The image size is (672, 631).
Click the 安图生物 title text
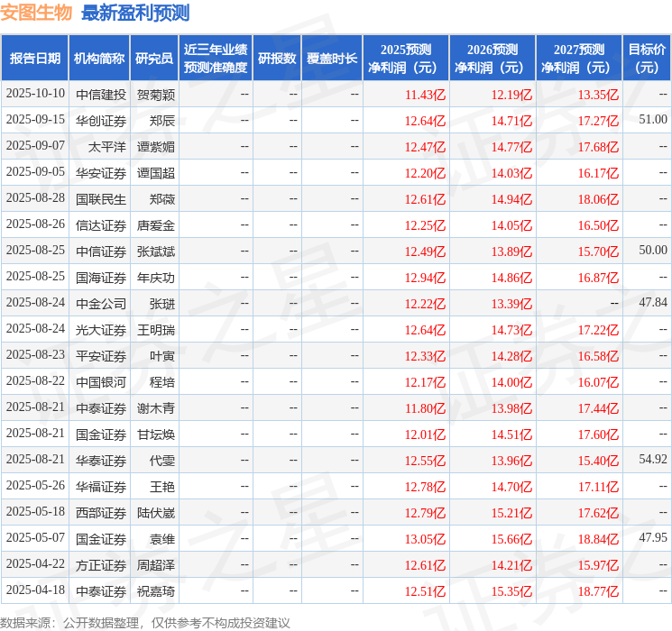(x=36, y=13)
